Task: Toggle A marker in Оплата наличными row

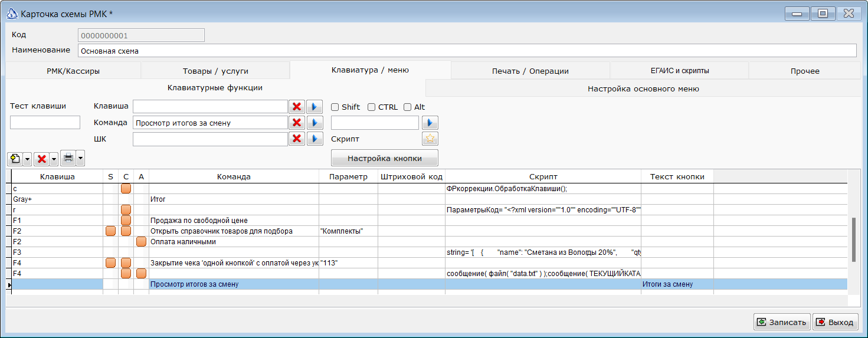Action: [141, 242]
